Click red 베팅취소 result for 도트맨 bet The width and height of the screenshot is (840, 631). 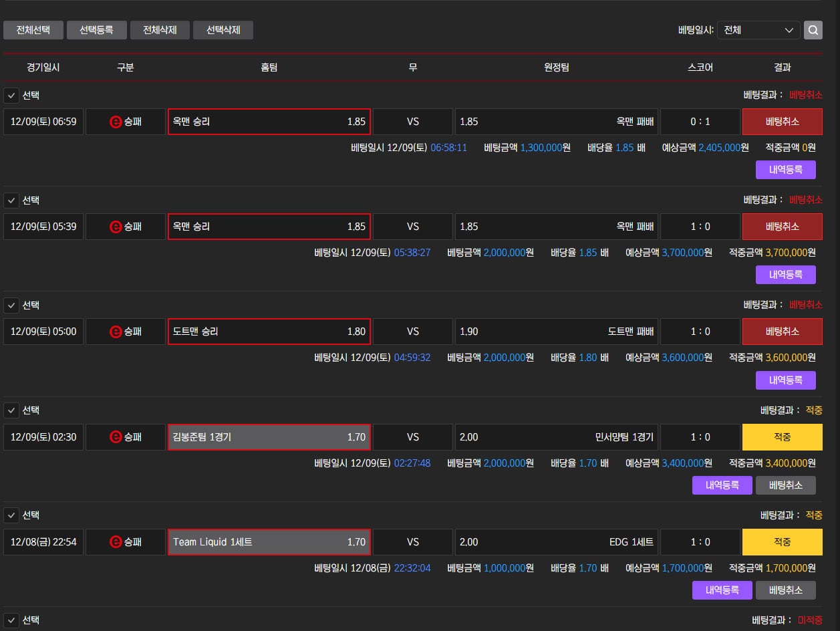(783, 332)
